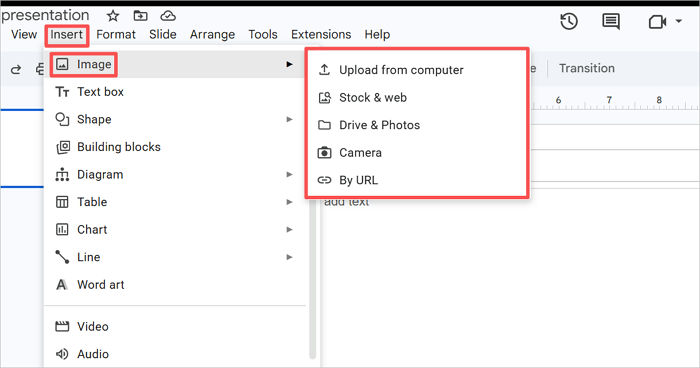Select Camera option label
The width and height of the screenshot is (700, 368).
pos(360,153)
